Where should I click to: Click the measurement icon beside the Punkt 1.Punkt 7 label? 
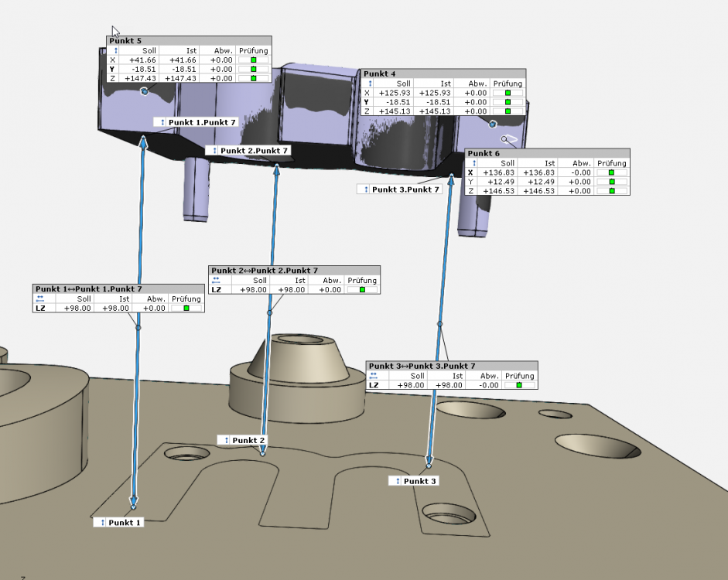click(x=162, y=122)
